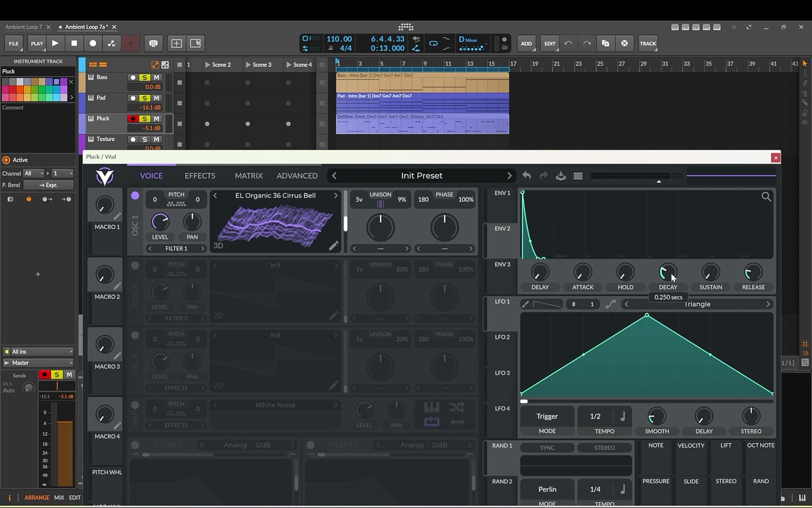Mute the Pad track
The image size is (812, 508).
pyautogui.click(x=157, y=98)
